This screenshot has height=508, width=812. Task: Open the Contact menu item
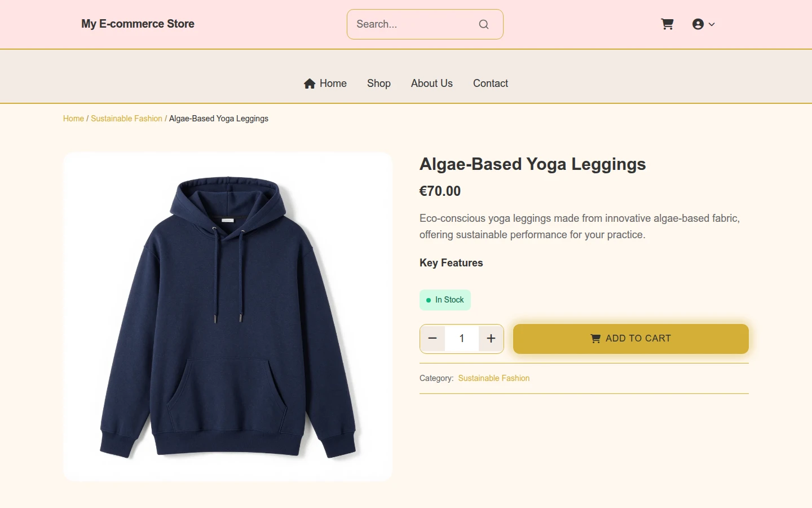tap(491, 84)
